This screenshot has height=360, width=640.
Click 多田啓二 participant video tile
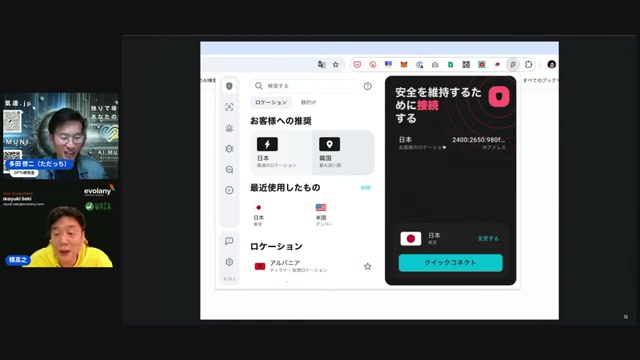point(60,136)
